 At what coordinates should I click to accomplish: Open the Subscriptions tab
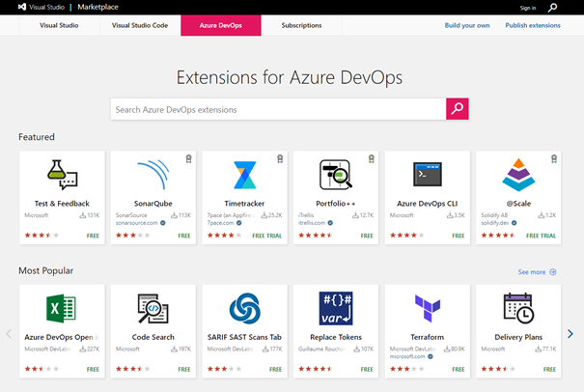click(x=302, y=25)
